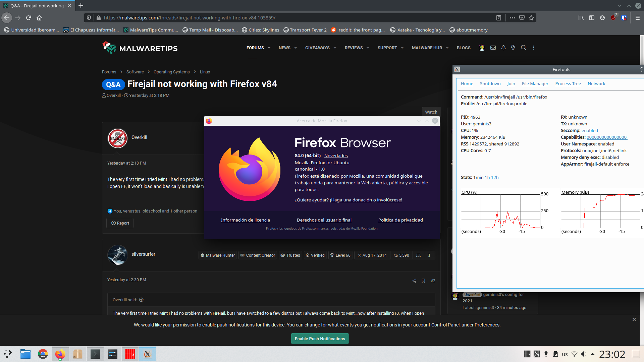The height and width of the screenshot is (362, 644).
Task: Bookmark silversurfer's post icon
Action: (423, 281)
